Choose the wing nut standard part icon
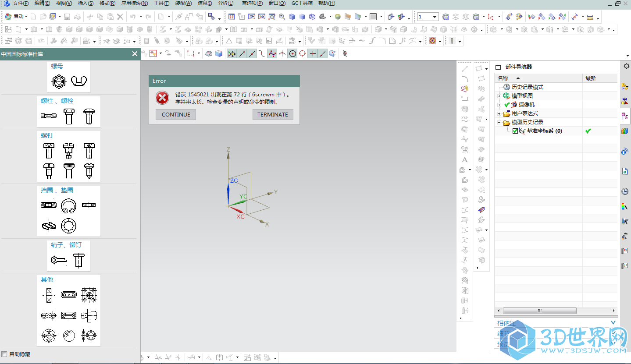The width and height of the screenshot is (631, 364). (x=79, y=81)
